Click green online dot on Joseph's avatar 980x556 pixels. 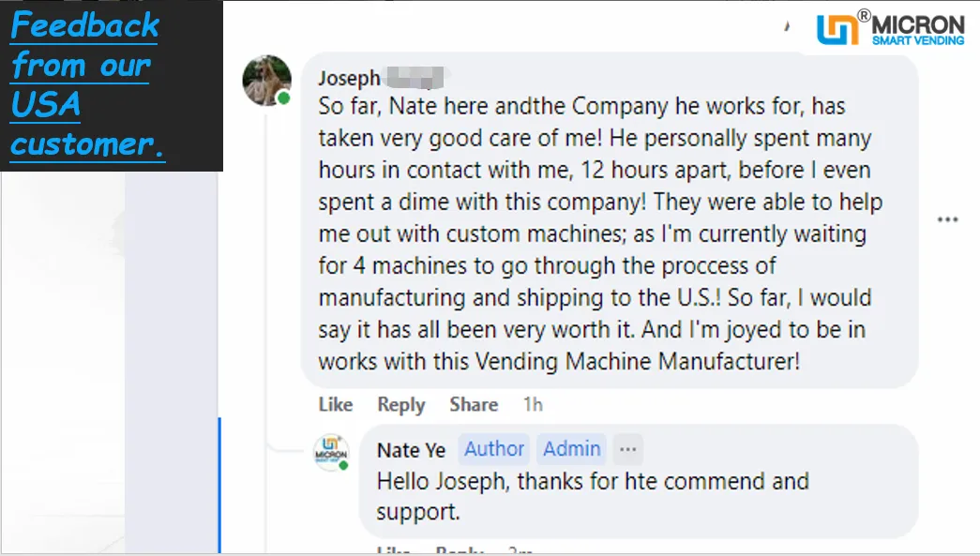(284, 98)
